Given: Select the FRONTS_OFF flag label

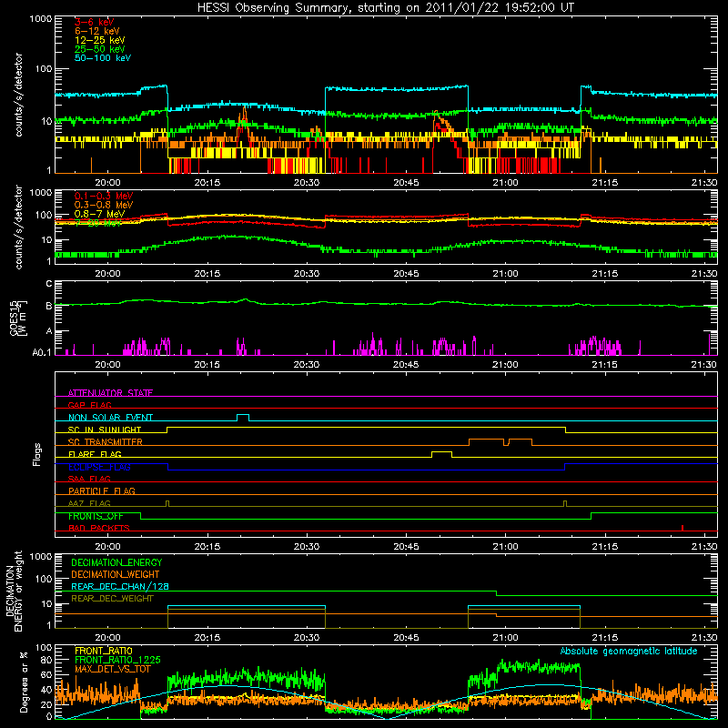Looking at the screenshot, I should 96,516.
